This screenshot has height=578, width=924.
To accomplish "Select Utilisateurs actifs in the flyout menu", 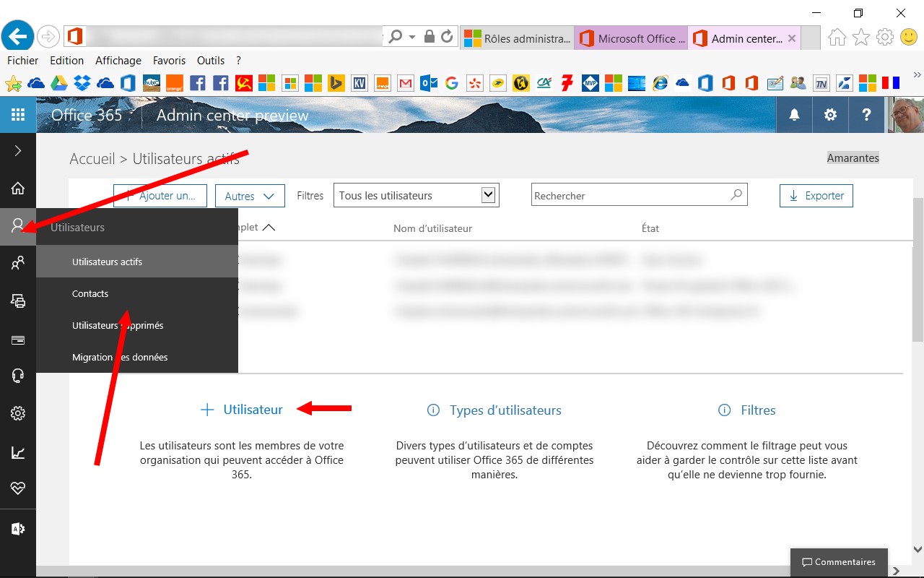I will 137,262.
